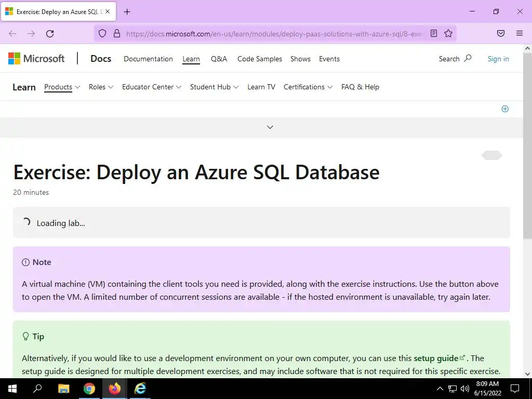Open Code Samples in top navigation
This screenshot has height=399, width=532.
tap(260, 59)
